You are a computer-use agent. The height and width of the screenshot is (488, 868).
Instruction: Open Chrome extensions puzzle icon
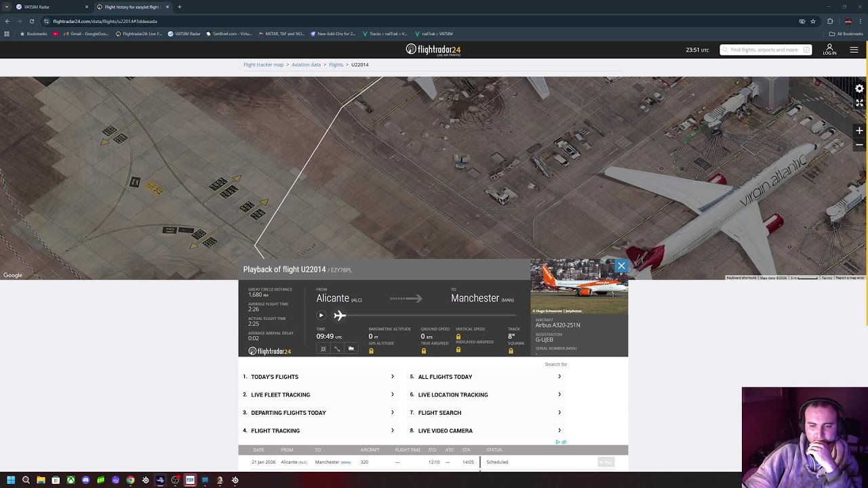(830, 21)
